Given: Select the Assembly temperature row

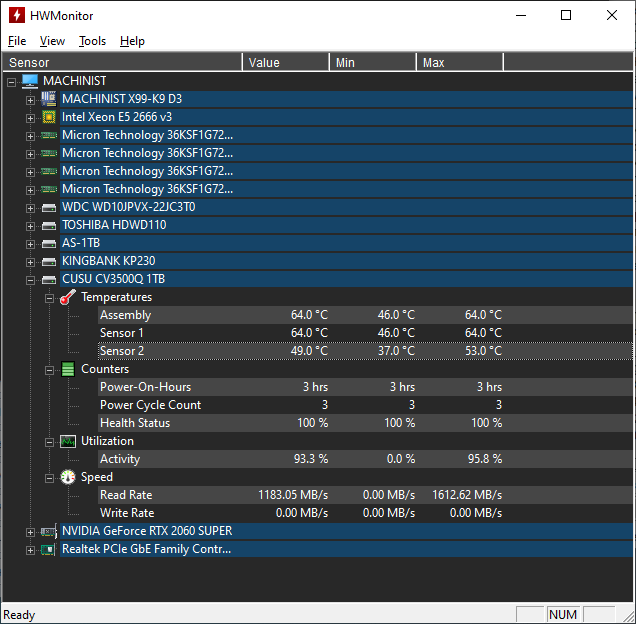Looking at the screenshot, I should [365, 315].
